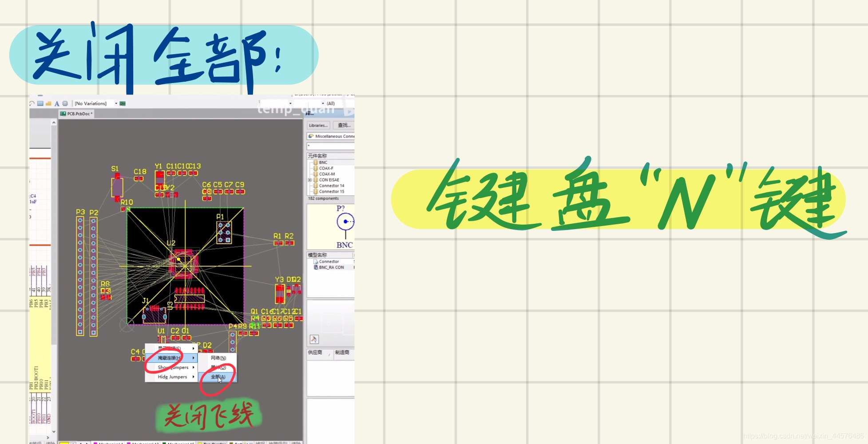Select the J1 connector footprint
Image resolution: width=868 pixels, height=444 pixels.
point(155,314)
